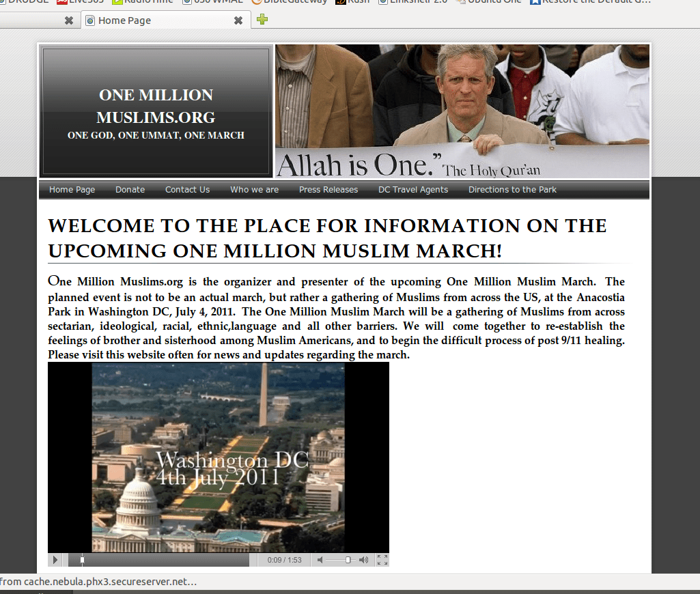Open the Contact Us page
Viewport: 700px width, 594px height.
coord(188,190)
